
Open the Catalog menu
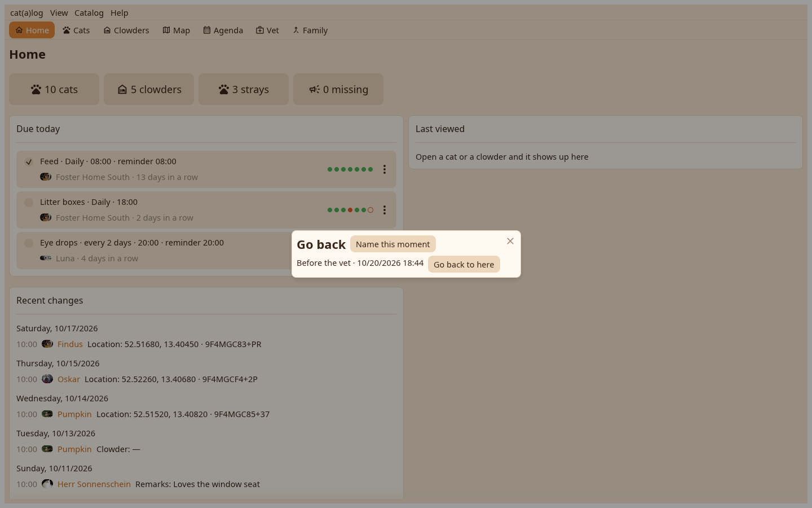(89, 13)
